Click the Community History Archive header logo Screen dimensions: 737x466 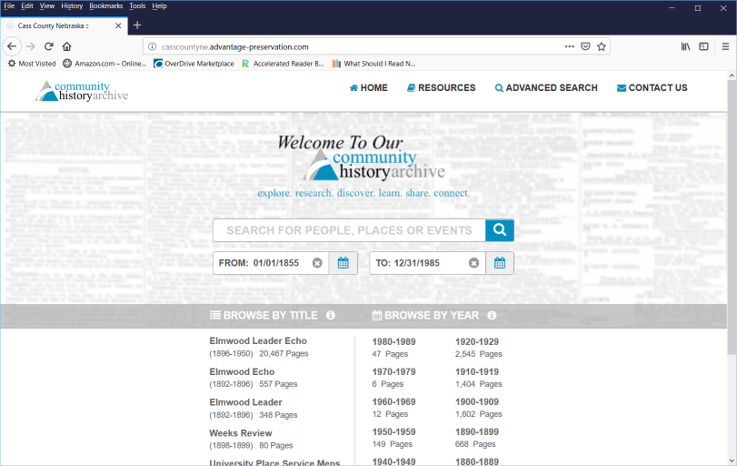(x=81, y=91)
